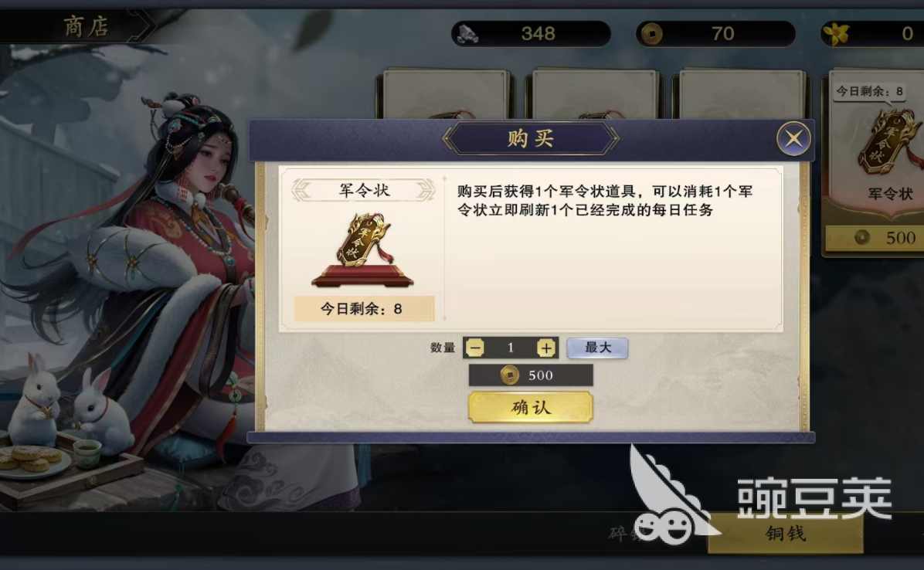Decrease quantity with the minus button
The image size is (924, 570).
[475, 348]
